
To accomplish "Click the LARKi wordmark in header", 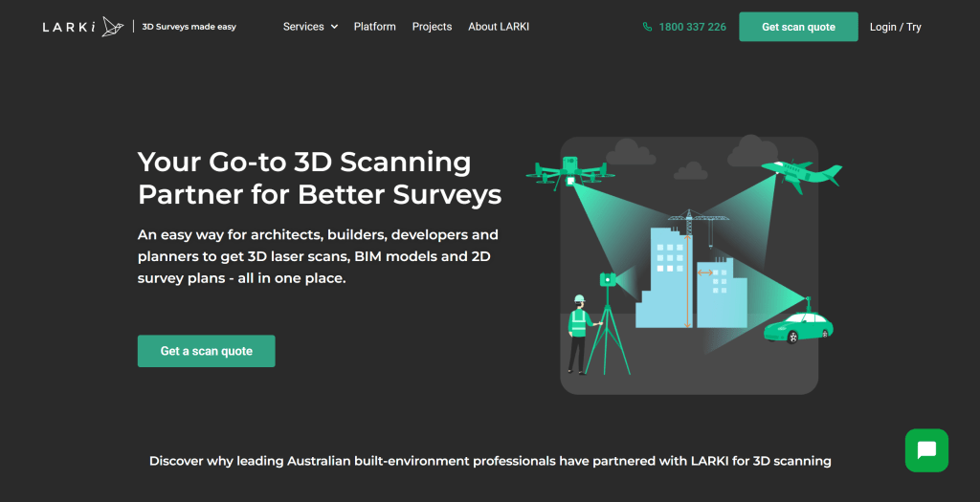I will pyautogui.click(x=69, y=27).
